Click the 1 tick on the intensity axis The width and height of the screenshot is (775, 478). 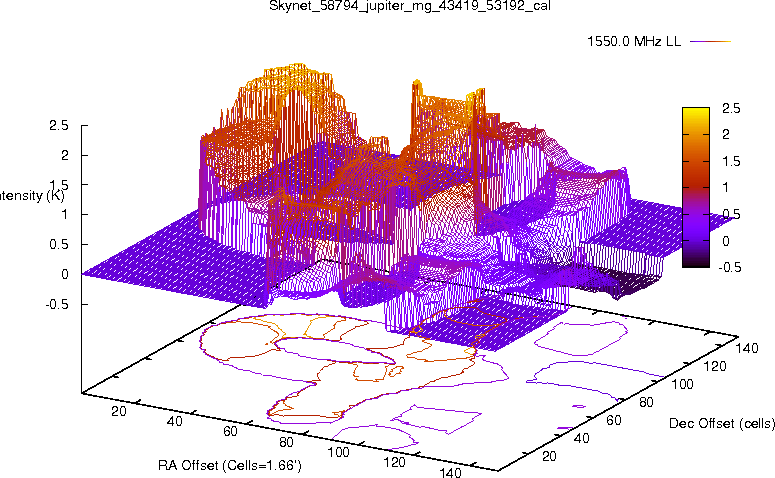pos(65,215)
